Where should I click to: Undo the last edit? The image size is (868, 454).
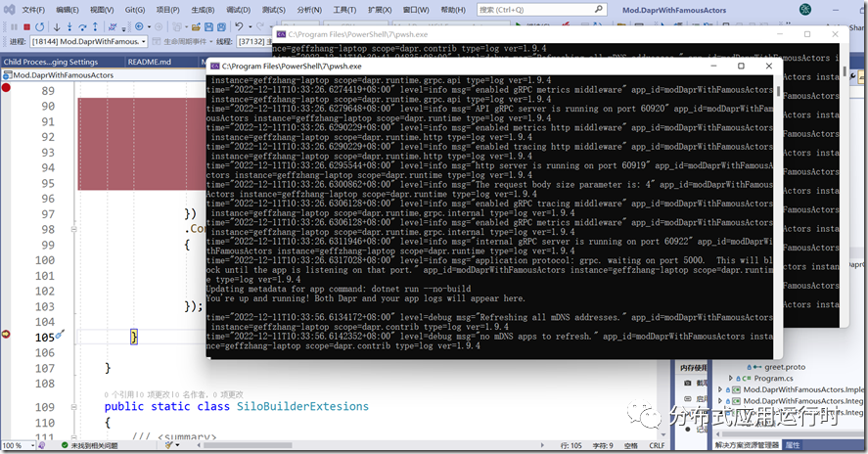[239, 26]
